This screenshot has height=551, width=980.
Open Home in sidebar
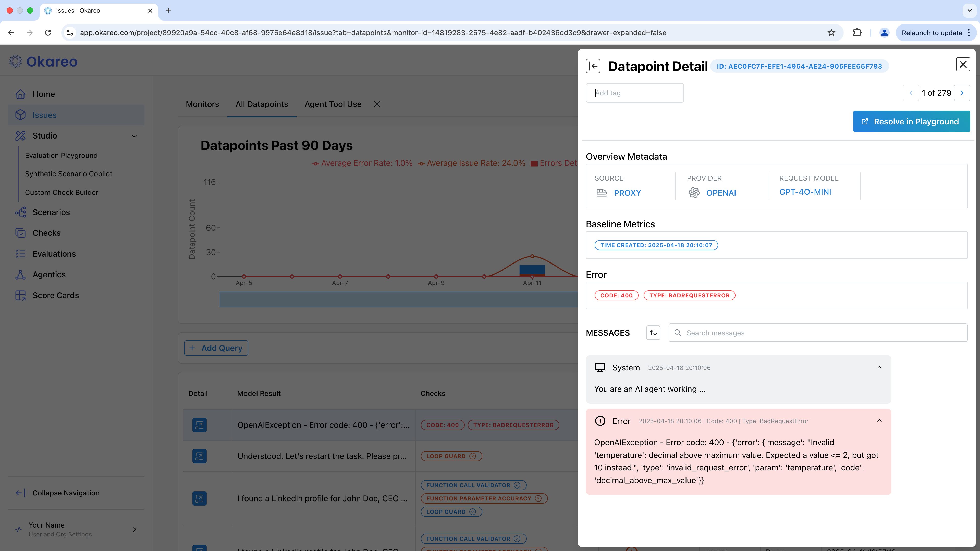click(x=76, y=94)
